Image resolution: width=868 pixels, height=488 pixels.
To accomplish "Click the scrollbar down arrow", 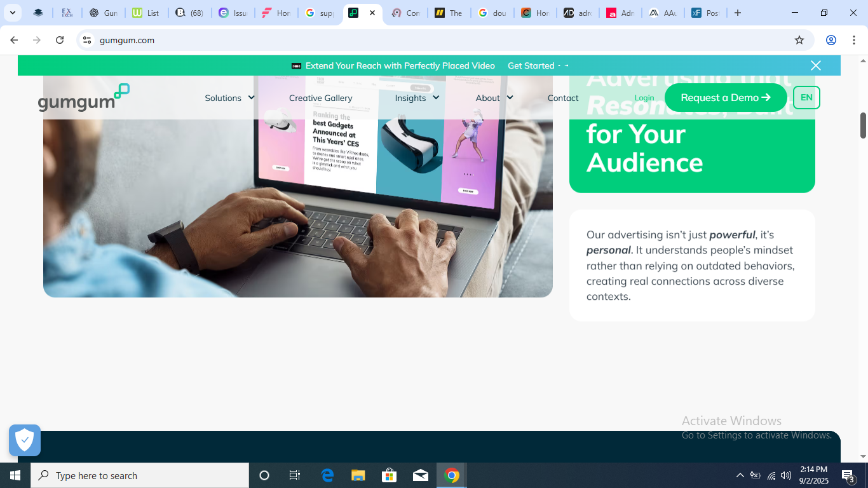I will click(863, 456).
